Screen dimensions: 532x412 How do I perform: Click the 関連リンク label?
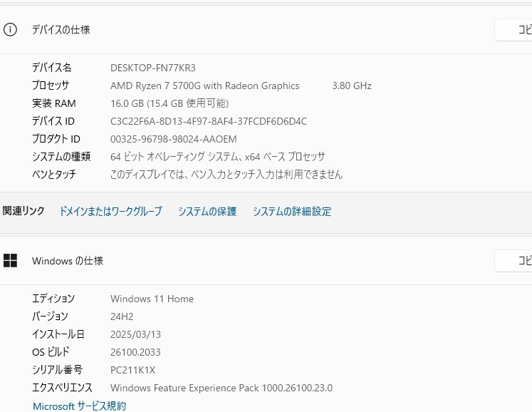point(24,211)
